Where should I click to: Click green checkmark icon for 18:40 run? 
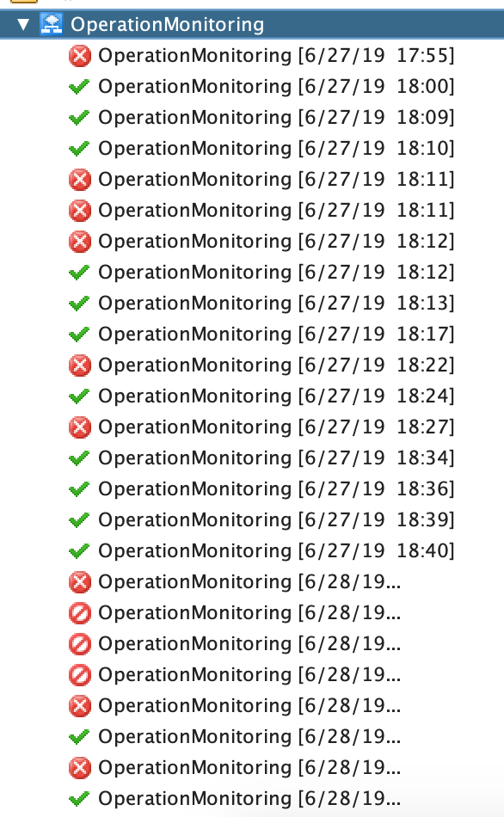point(79,550)
